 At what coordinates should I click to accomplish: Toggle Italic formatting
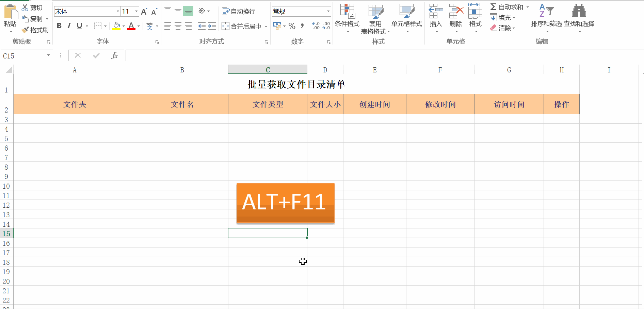pyautogui.click(x=69, y=26)
